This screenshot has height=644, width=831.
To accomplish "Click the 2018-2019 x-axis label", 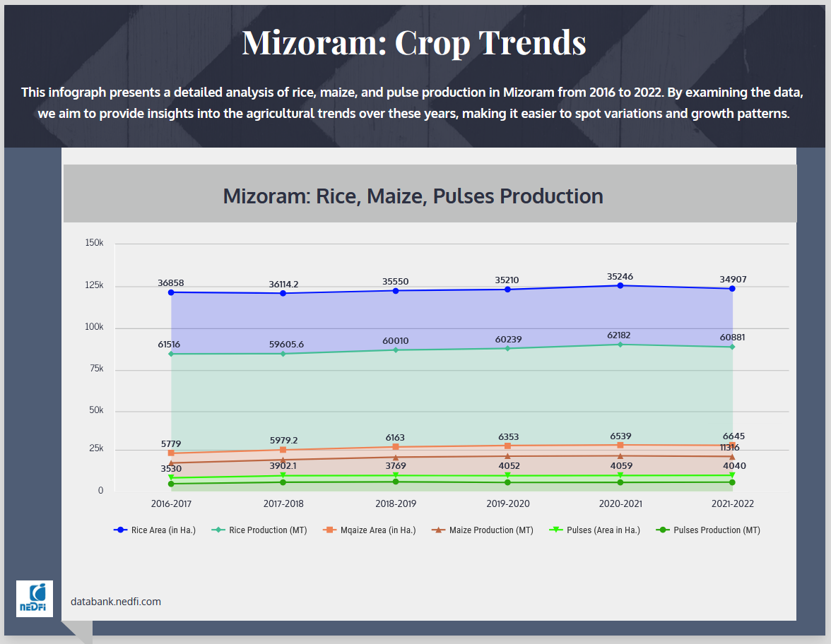I will pos(396,504).
